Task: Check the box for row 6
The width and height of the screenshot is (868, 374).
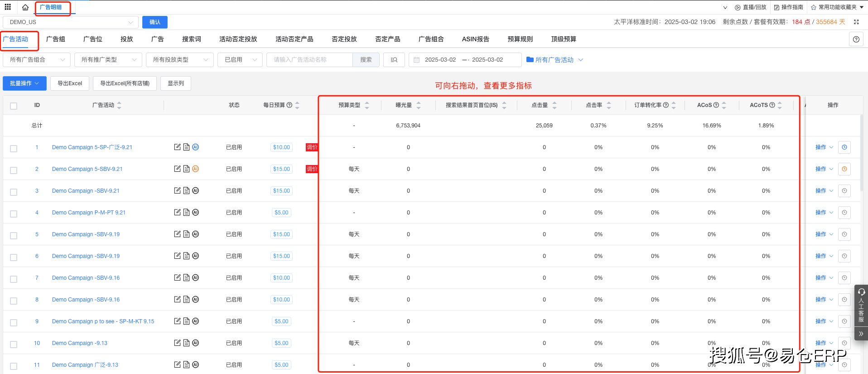Action: point(14,257)
